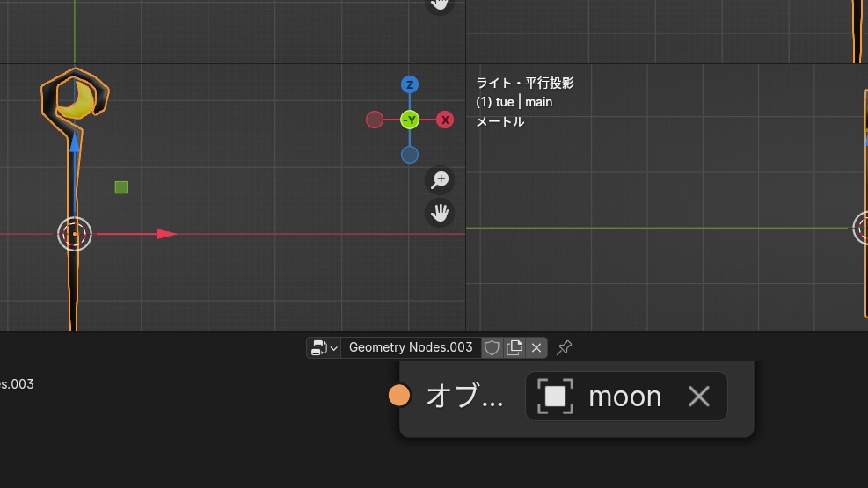Clear the moon object selection
The image size is (868, 488).
pyautogui.click(x=698, y=397)
